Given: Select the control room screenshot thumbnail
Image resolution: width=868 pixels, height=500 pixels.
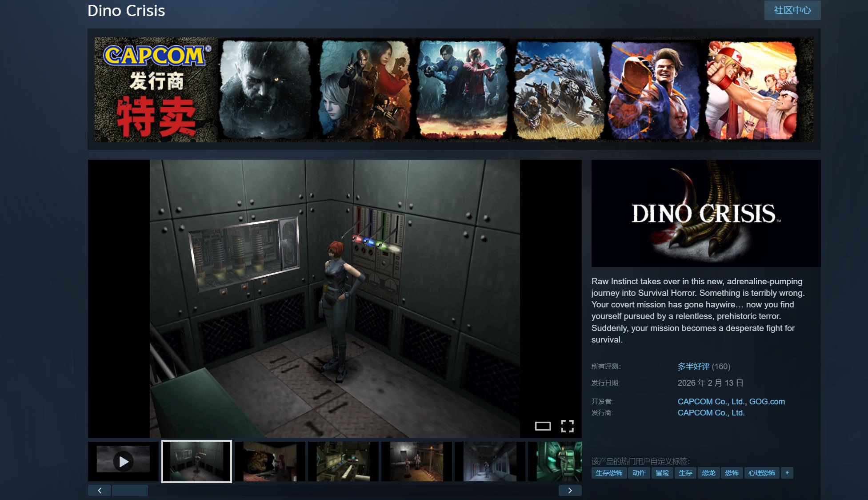Looking at the screenshot, I should coord(343,461).
